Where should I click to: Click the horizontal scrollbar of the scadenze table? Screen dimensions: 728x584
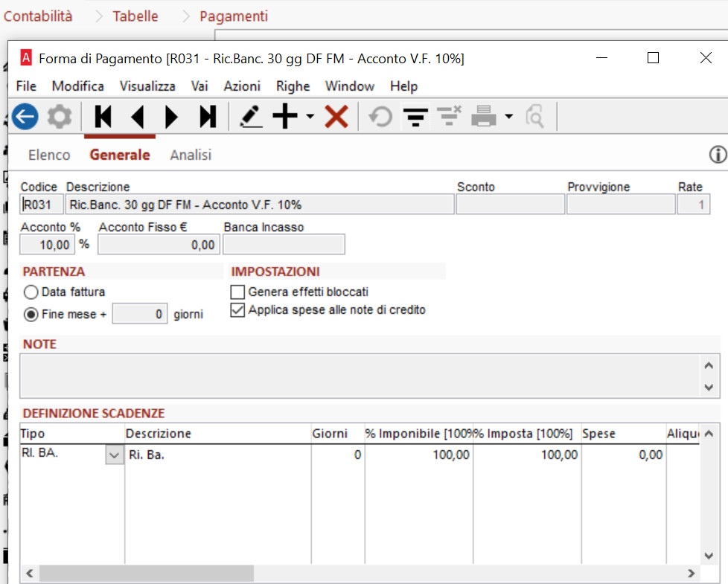[147, 574]
